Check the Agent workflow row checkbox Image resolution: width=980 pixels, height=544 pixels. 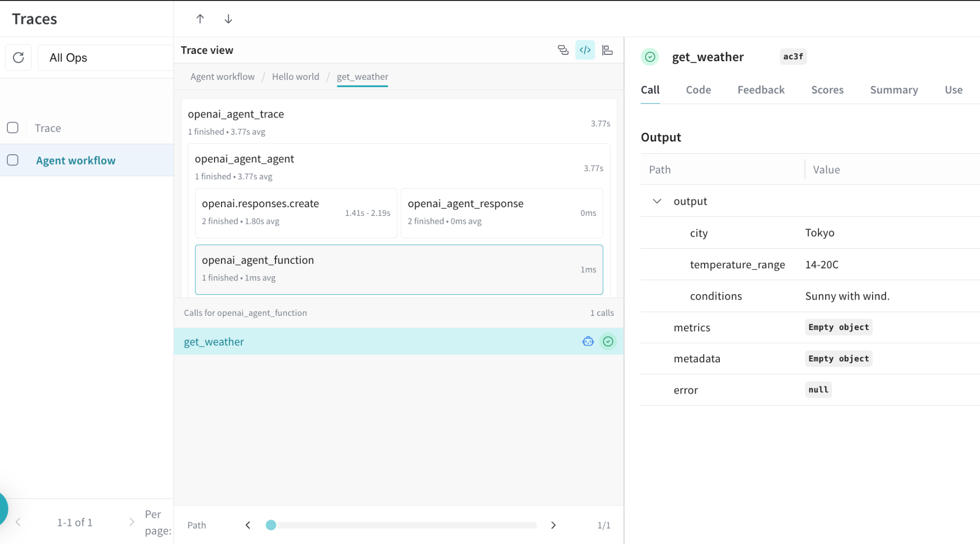click(13, 160)
